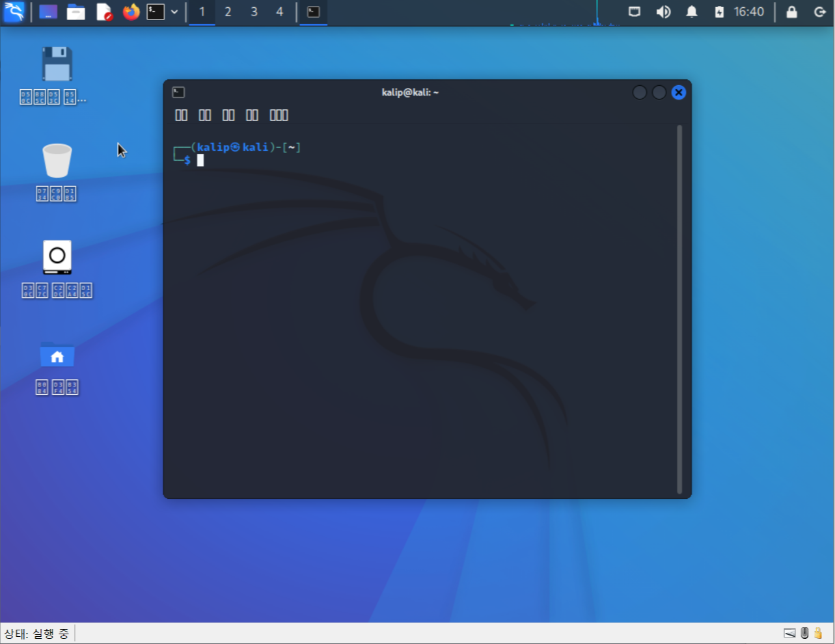
Task: Open the volume speaker tray icon
Action: [663, 12]
